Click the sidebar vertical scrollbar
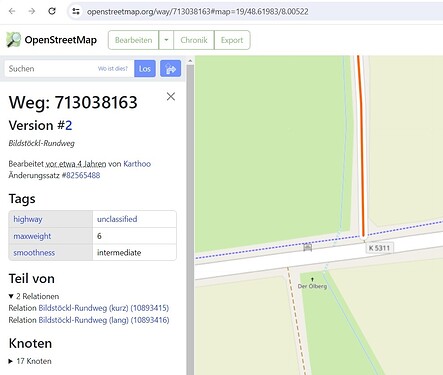 pyautogui.click(x=190, y=220)
